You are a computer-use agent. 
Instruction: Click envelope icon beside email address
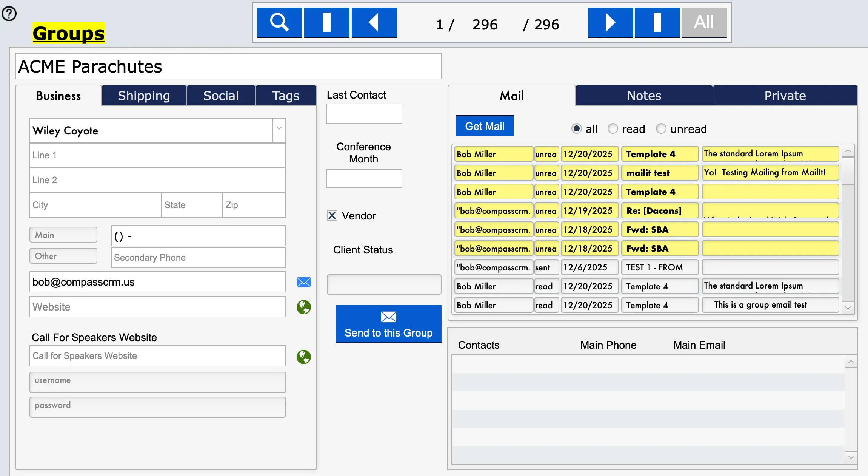coord(303,282)
